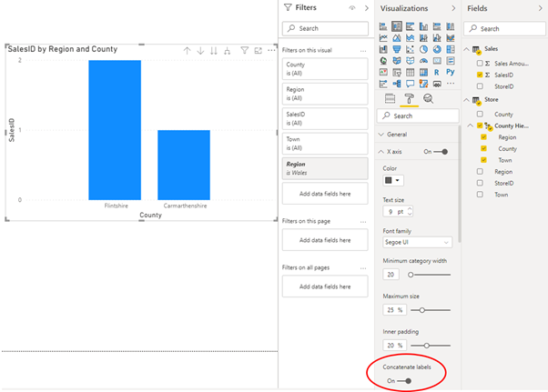548x392 pixels.
Task: Collapse the X axis section
Action: (381, 152)
